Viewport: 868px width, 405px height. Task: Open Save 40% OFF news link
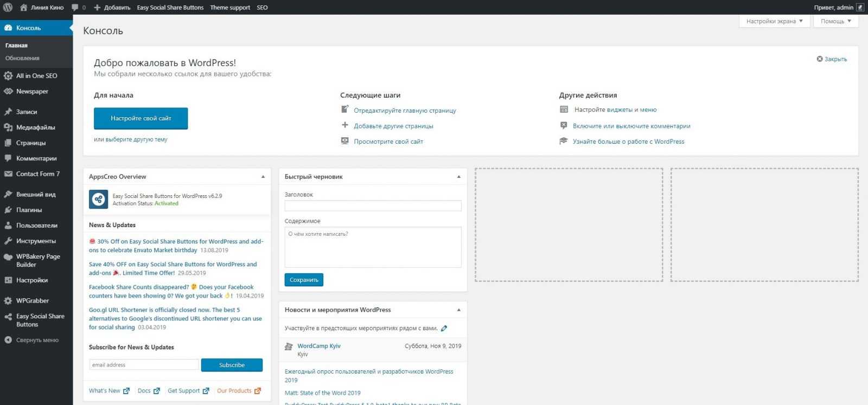173,269
